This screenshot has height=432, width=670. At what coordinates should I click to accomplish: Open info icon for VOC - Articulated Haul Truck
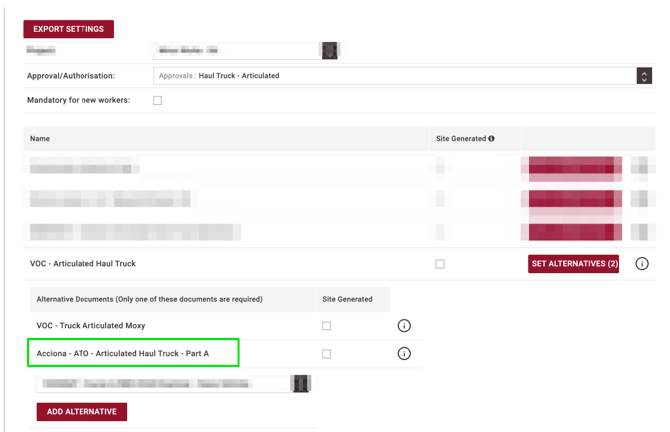(x=642, y=264)
